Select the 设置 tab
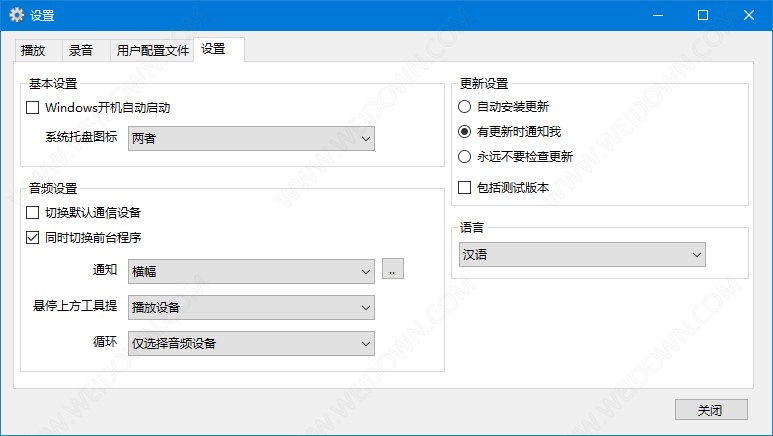Screen dimensions: 773x436 213,49
